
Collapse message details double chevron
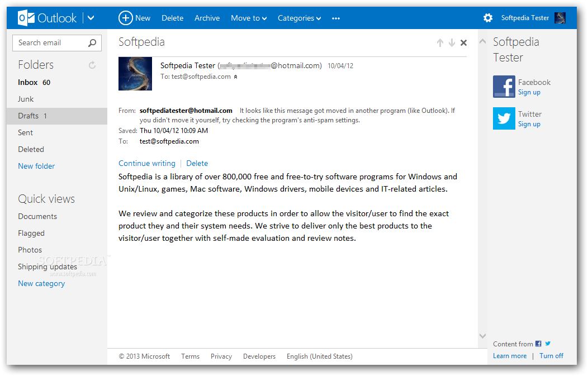pyautogui.click(x=235, y=77)
